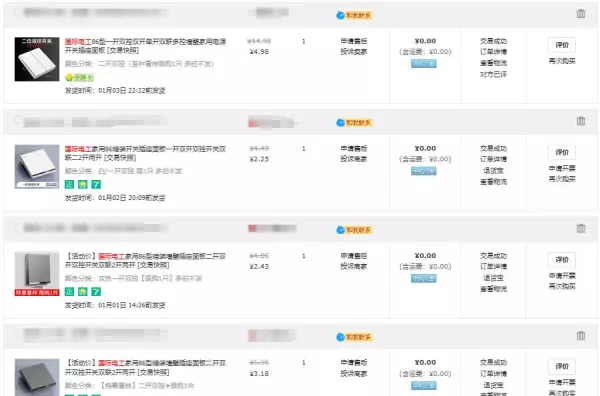
Task: Click blue badge below ¥0.00 in ¥3.18 order
Action: pyautogui.click(x=424, y=385)
